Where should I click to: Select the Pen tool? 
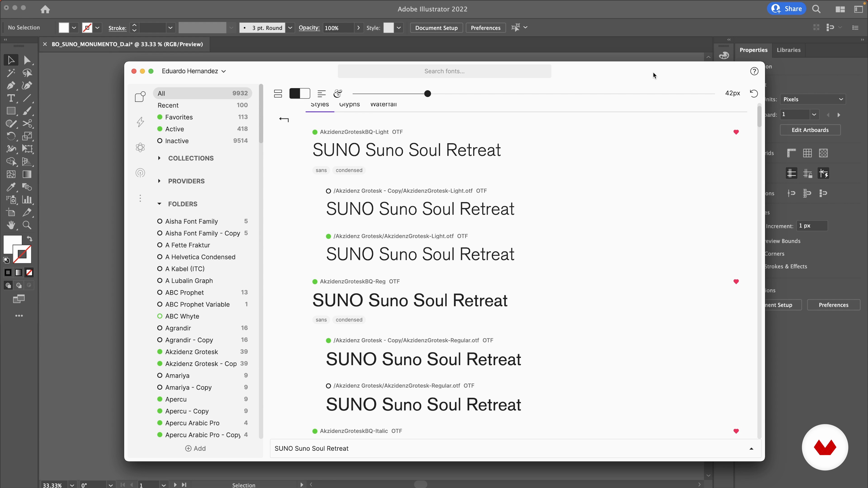coord(11,86)
